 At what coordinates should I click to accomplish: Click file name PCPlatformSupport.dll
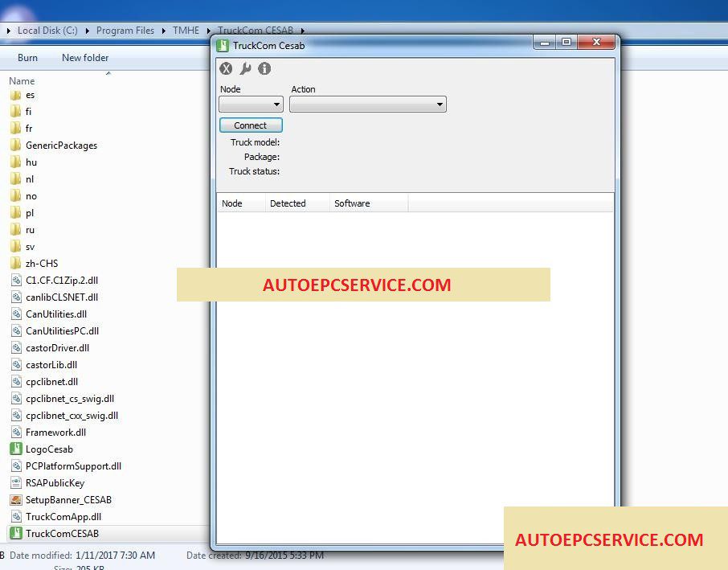73,466
